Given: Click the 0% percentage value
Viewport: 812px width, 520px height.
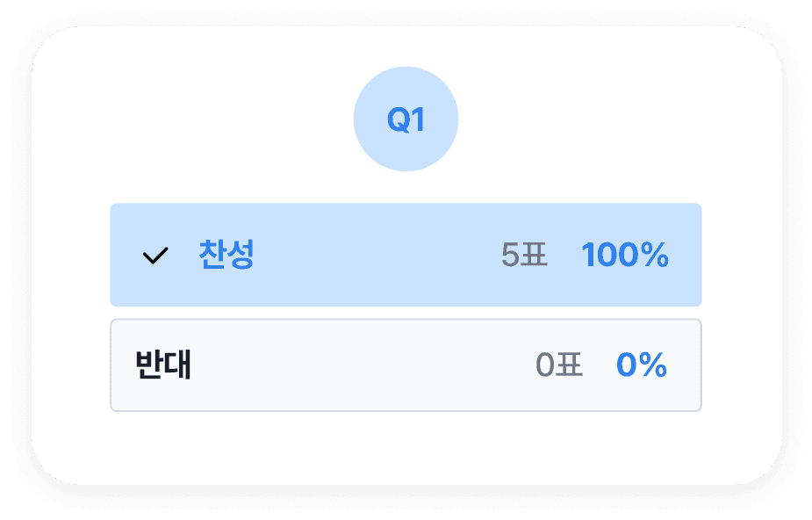Looking at the screenshot, I should pos(642,365).
